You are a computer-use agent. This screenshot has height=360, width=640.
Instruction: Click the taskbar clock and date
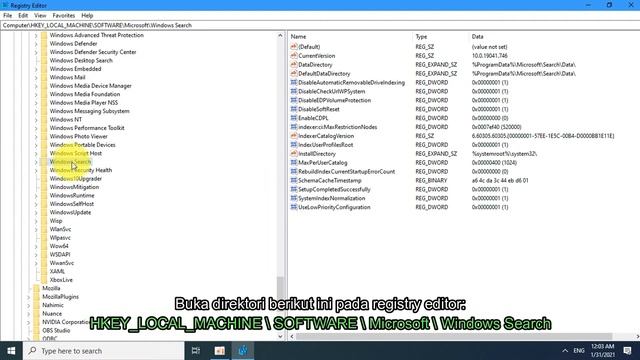602,351
